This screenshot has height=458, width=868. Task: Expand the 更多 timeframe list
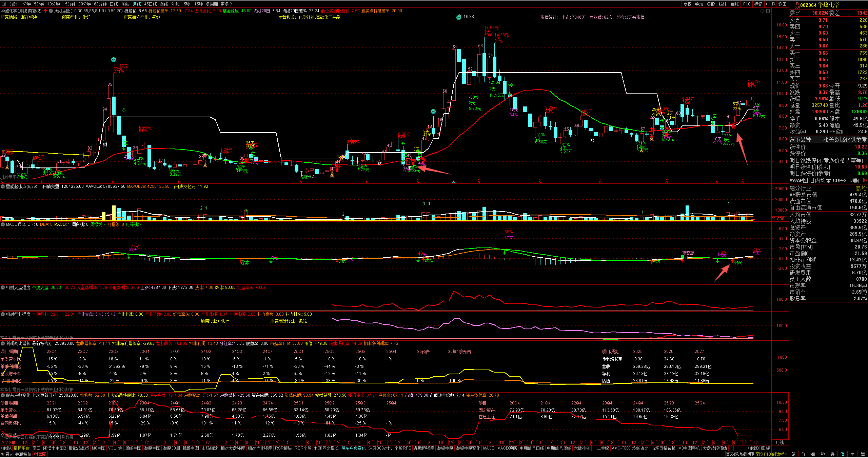coord(226,4)
